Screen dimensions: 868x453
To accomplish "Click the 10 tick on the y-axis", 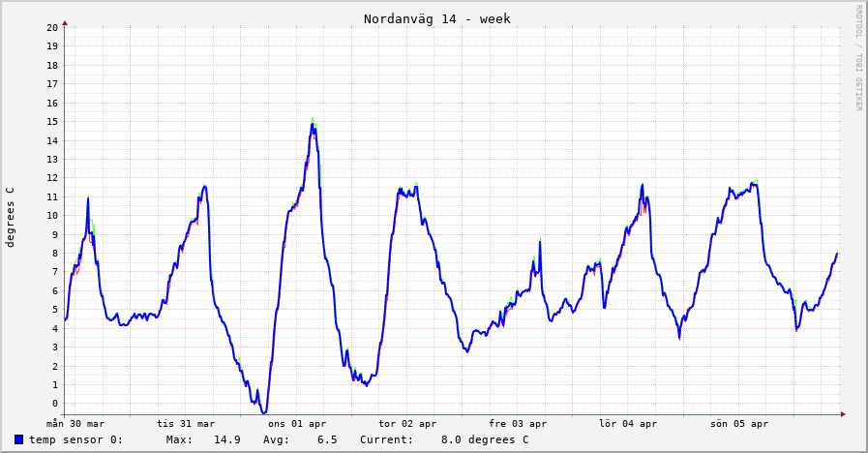I will (x=52, y=216).
